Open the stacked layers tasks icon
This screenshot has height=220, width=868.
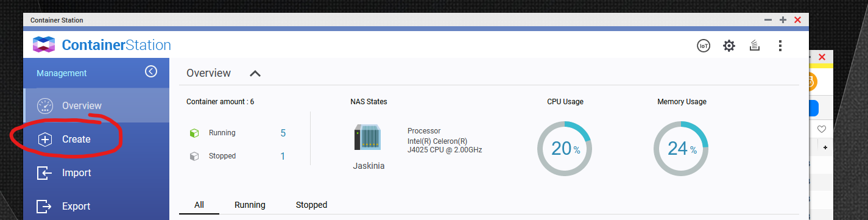click(754, 46)
